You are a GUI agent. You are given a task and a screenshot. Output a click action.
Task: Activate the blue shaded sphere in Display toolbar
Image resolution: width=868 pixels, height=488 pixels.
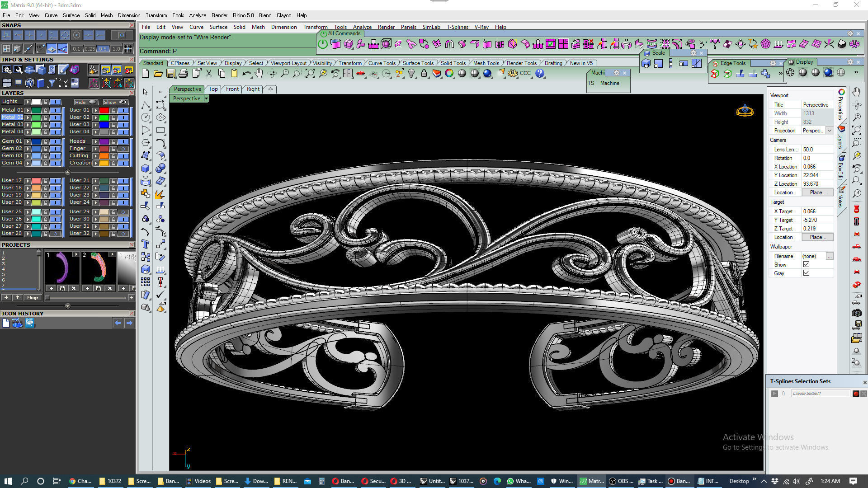tap(828, 73)
